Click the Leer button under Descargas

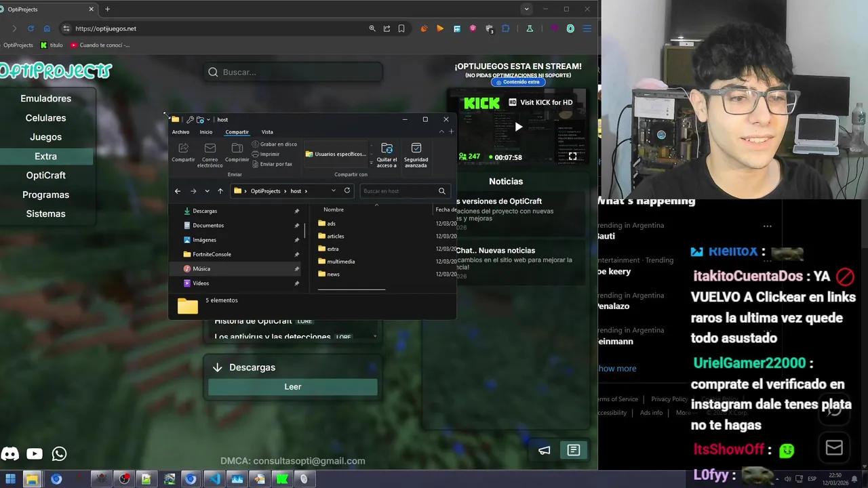point(293,386)
